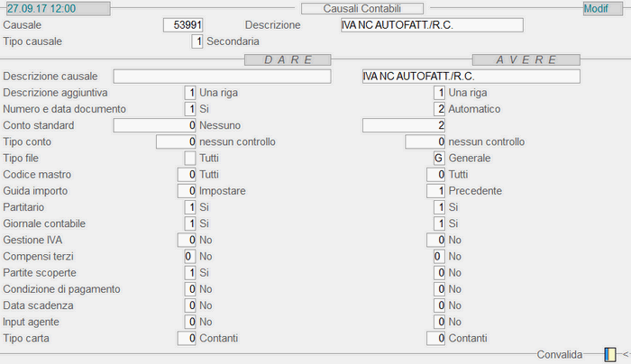Image resolution: width=631 pixels, height=364 pixels.
Task: Click the Tipo causale value box
Action: [x=197, y=42]
